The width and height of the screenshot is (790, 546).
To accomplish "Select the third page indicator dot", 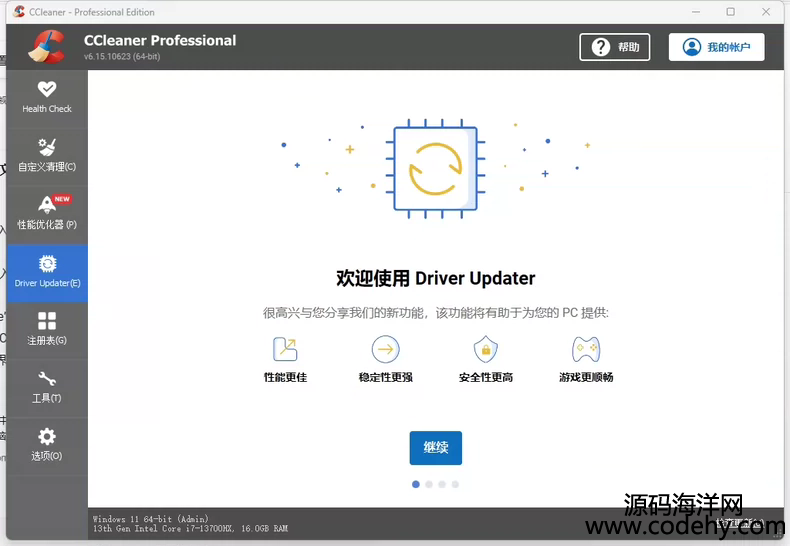I will 442,484.
